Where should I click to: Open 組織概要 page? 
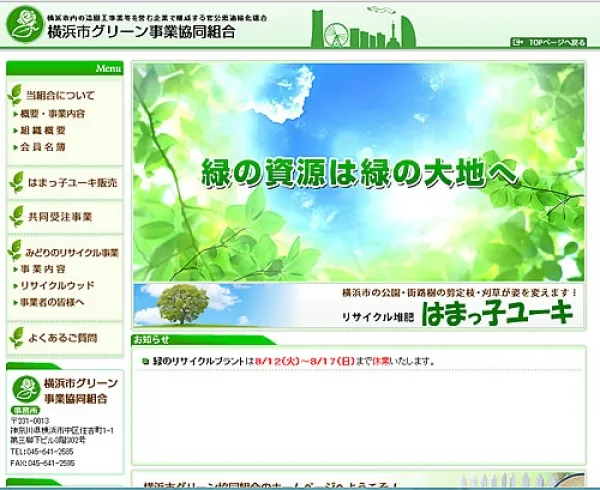(43, 130)
